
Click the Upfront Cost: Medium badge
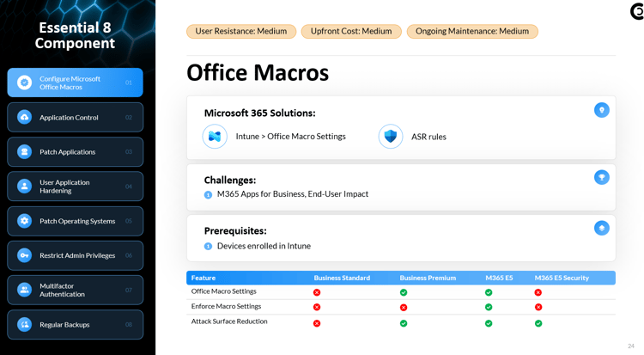pyautogui.click(x=351, y=32)
